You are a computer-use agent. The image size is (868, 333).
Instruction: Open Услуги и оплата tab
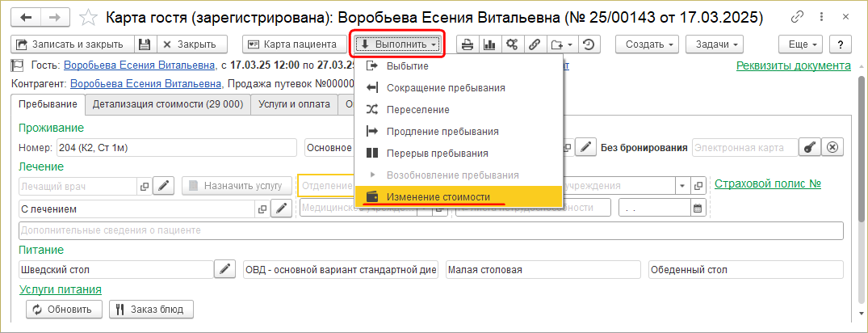[x=294, y=103]
